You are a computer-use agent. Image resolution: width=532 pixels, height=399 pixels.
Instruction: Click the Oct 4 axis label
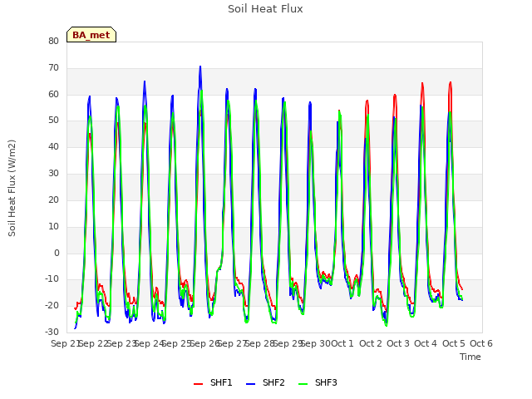426,343
